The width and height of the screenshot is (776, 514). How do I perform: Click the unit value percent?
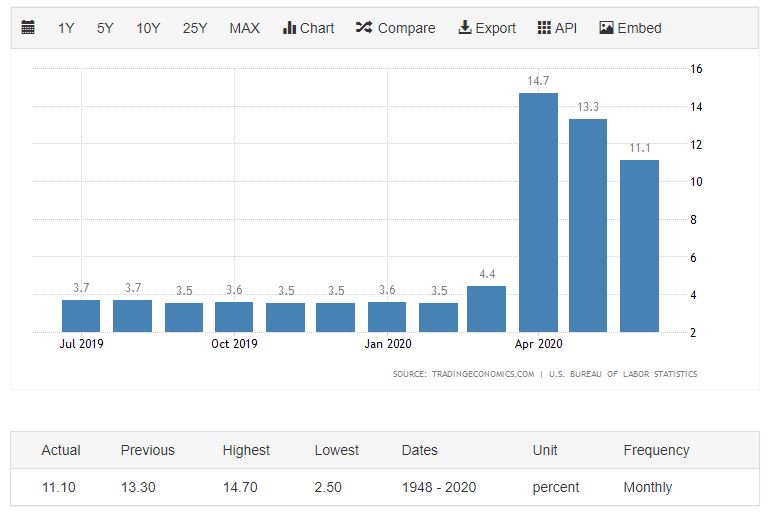click(x=556, y=487)
